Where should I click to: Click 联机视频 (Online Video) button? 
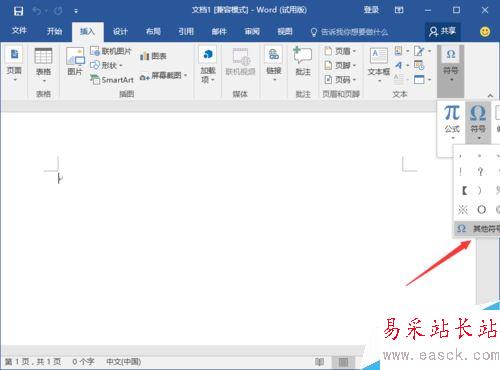(240, 62)
